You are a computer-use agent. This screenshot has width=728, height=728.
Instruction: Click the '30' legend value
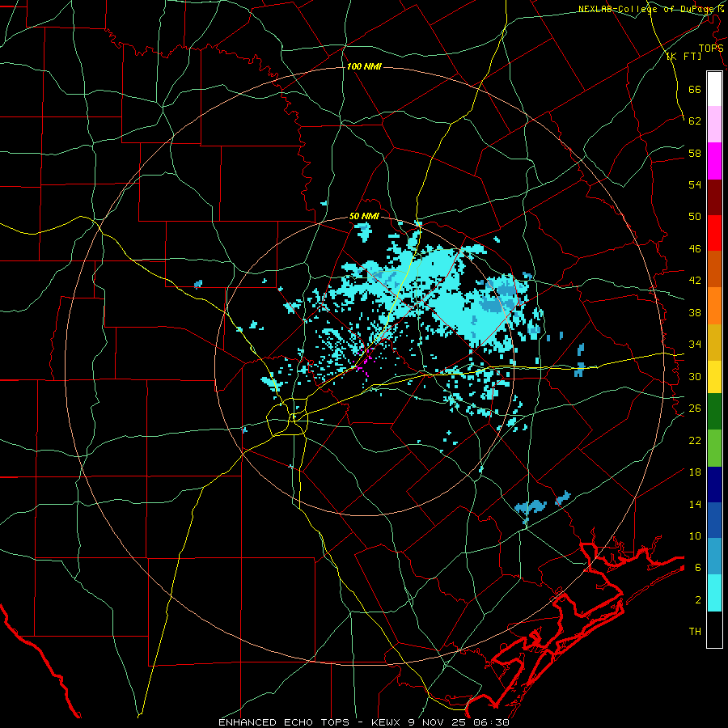coord(695,376)
